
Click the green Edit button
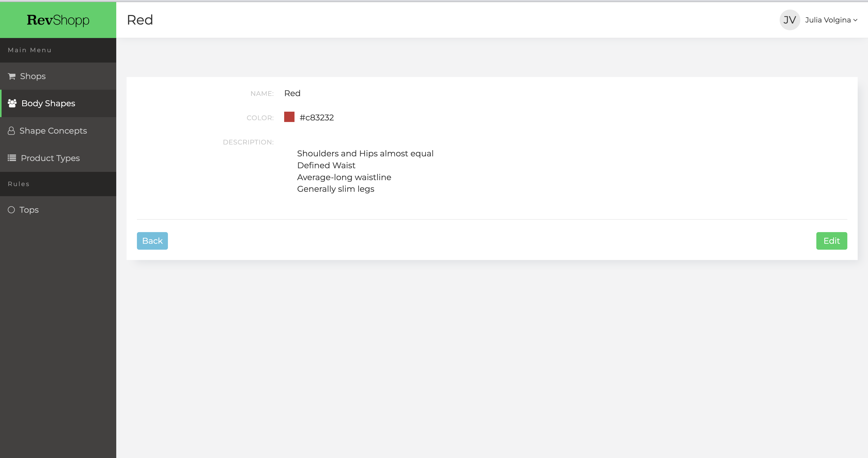tap(832, 241)
